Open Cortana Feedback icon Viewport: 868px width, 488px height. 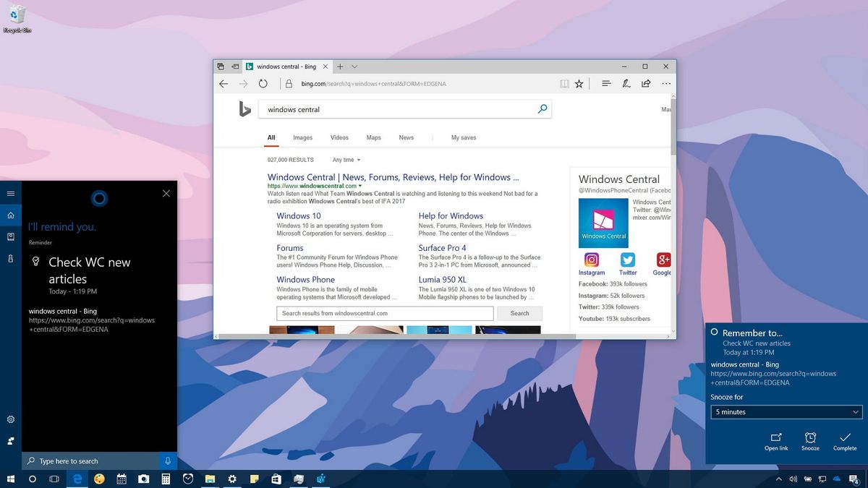click(11, 440)
